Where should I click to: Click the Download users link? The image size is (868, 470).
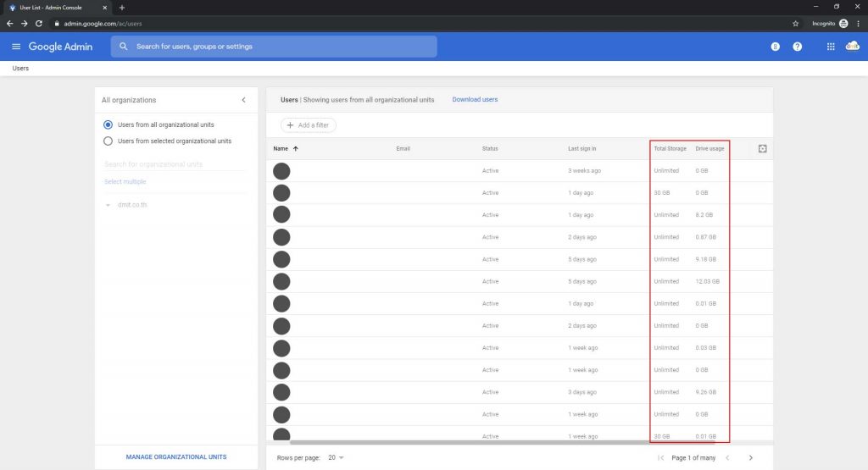point(475,100)
